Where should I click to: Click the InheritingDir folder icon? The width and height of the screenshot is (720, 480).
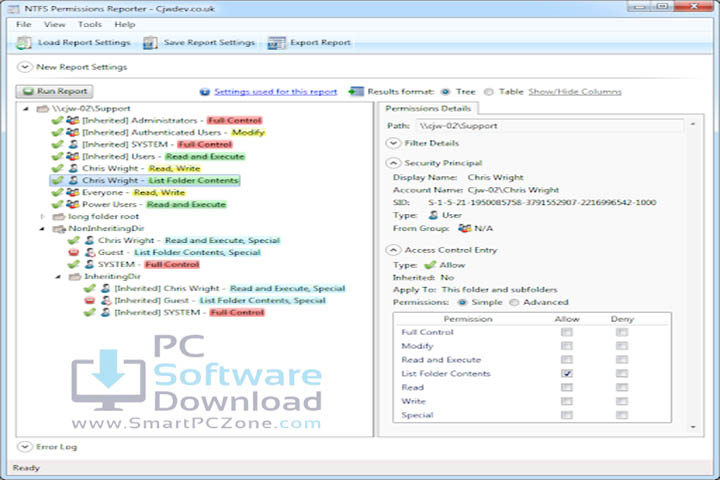click(74, 277)
